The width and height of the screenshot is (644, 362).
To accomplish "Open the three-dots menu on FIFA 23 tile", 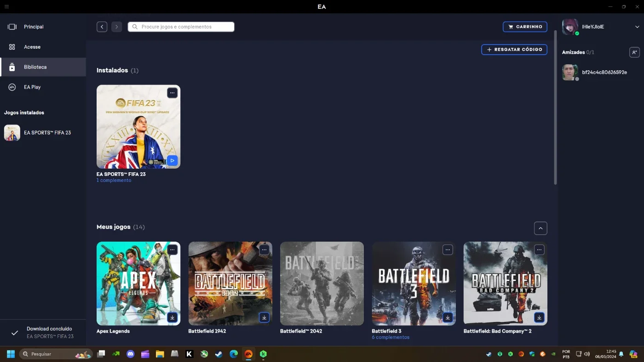I will click(172, 93).
